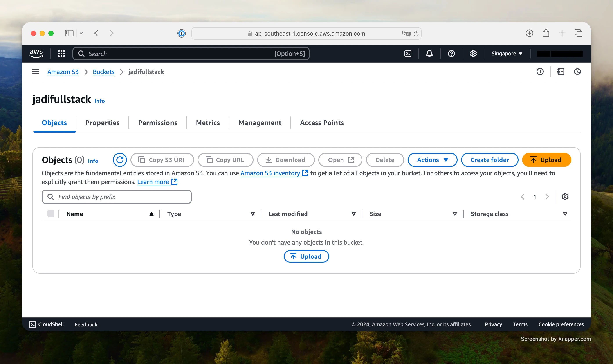Focus Find objects by prefix field

[x=117, y=197]
